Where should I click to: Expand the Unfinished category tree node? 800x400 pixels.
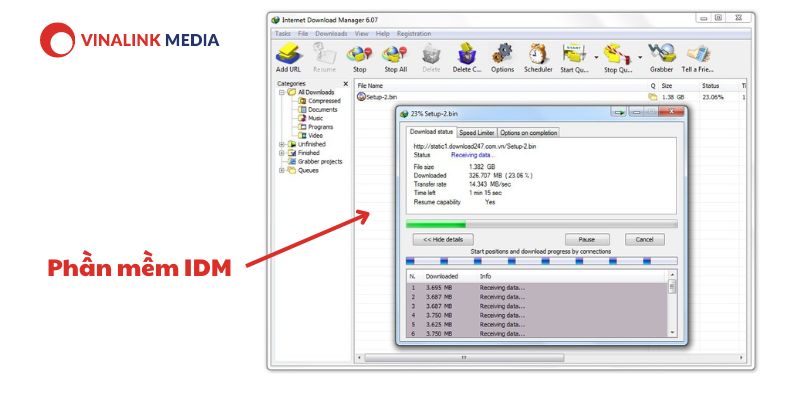tap(281, 144)
